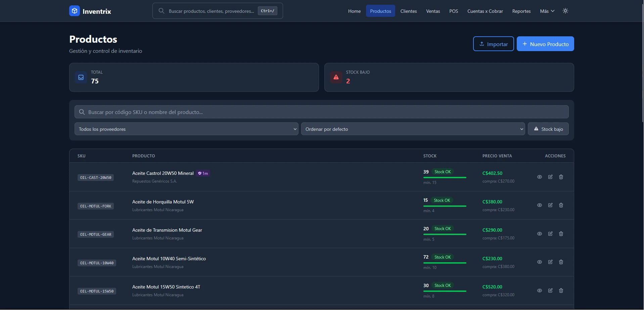Select the Productos nav item

pos(380,11)
